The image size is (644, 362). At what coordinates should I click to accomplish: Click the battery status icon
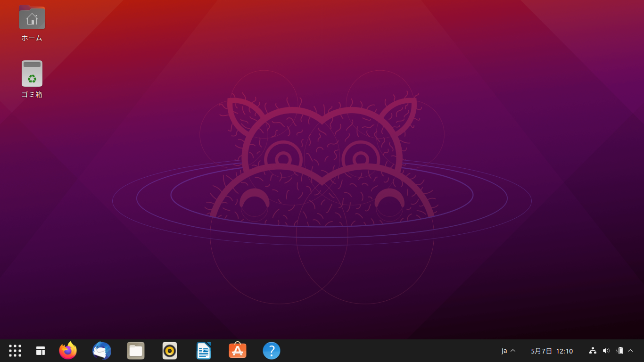tap(620, 351)
